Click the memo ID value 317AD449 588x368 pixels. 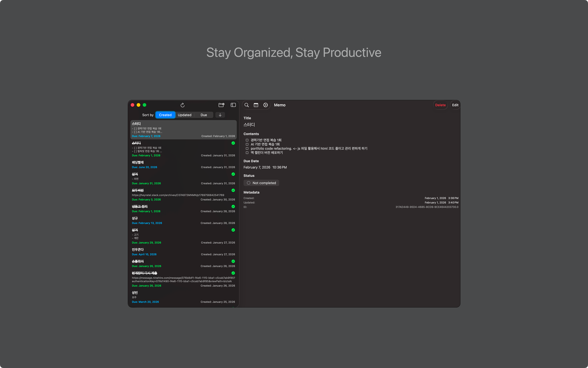pyautogui.click(x=427, y=207)
